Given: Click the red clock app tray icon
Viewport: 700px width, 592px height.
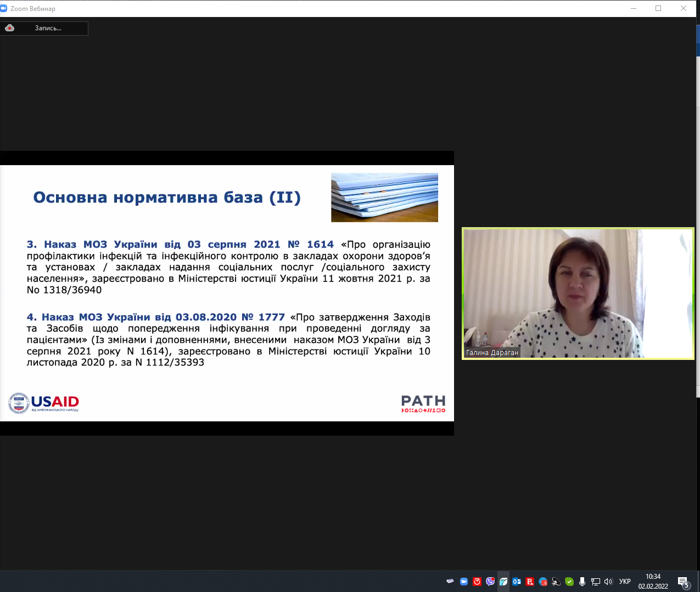Looking at the screenshot, I should [477, 582].
